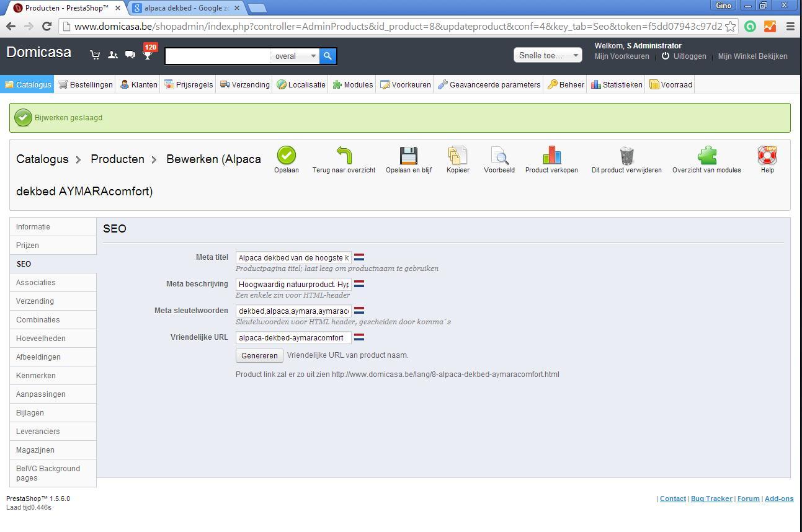Open Overzicht van modules puzzle icon
Screen dimensions: 802x532
[x=706, y=155]
